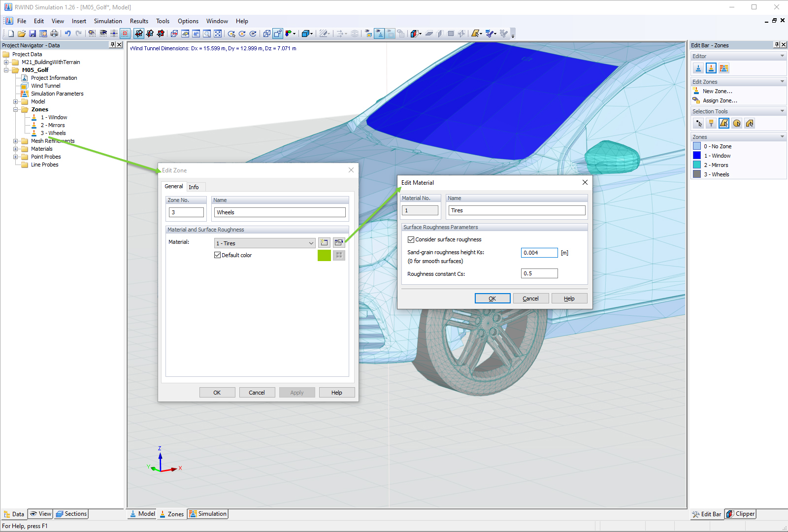Image resolution: width=788 pixels, height=532 pixels.
Task: Switch to the Info tab in Edit Zone
Action: [x=195, y=186]
